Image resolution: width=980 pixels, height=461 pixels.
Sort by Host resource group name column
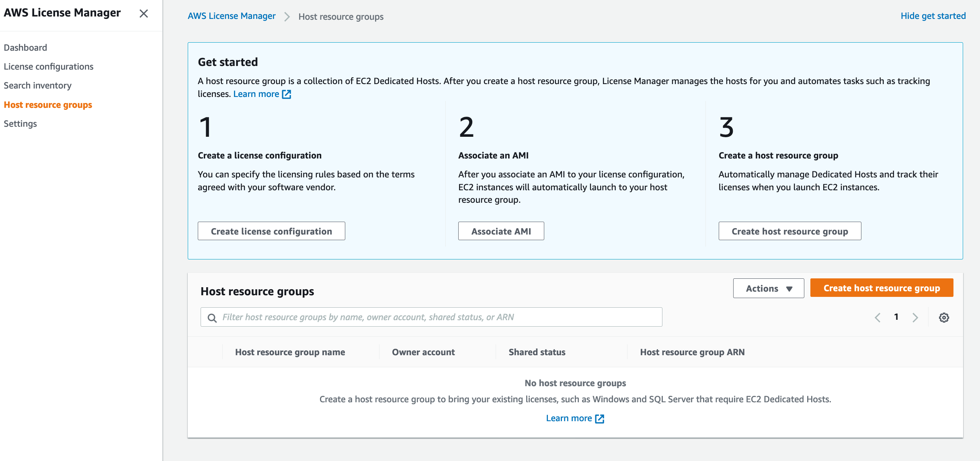[290, 352]
